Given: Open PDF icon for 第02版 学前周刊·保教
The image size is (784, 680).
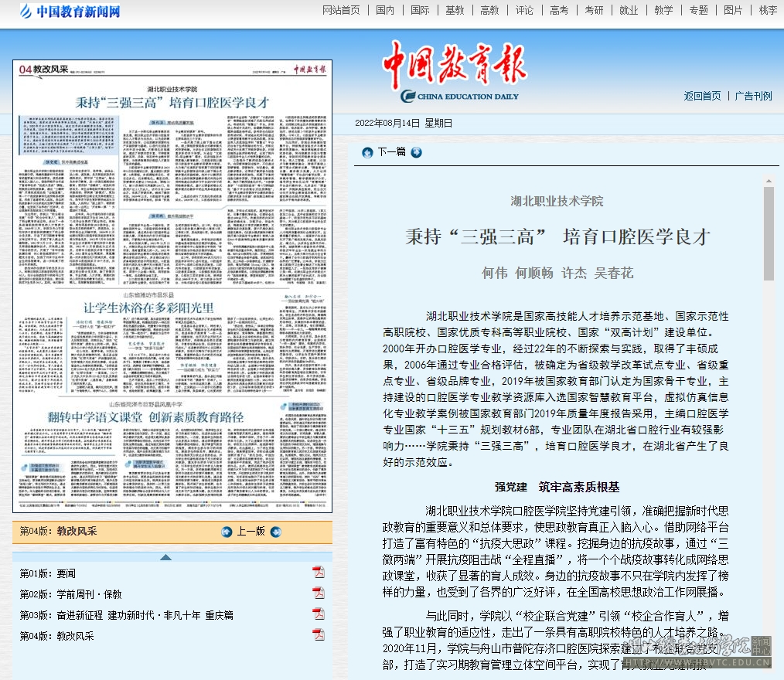Looking at the screenshot, I should coord(318,593).
